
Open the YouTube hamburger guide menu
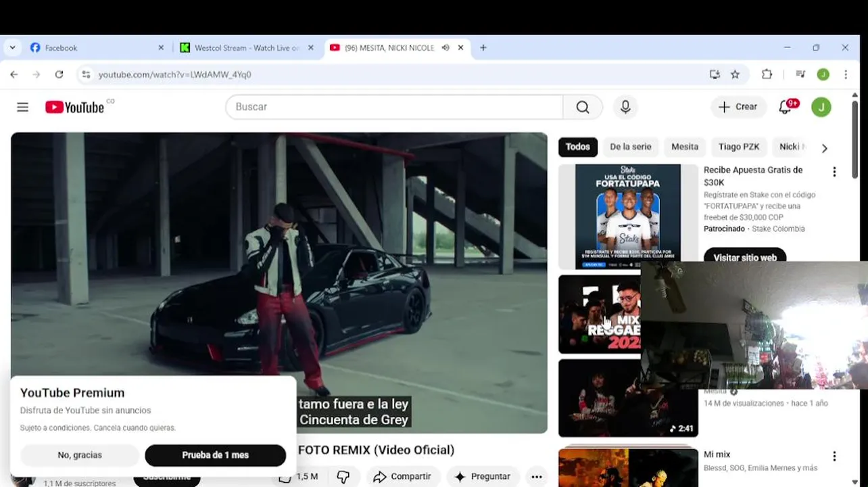click(x=22, y=107)
